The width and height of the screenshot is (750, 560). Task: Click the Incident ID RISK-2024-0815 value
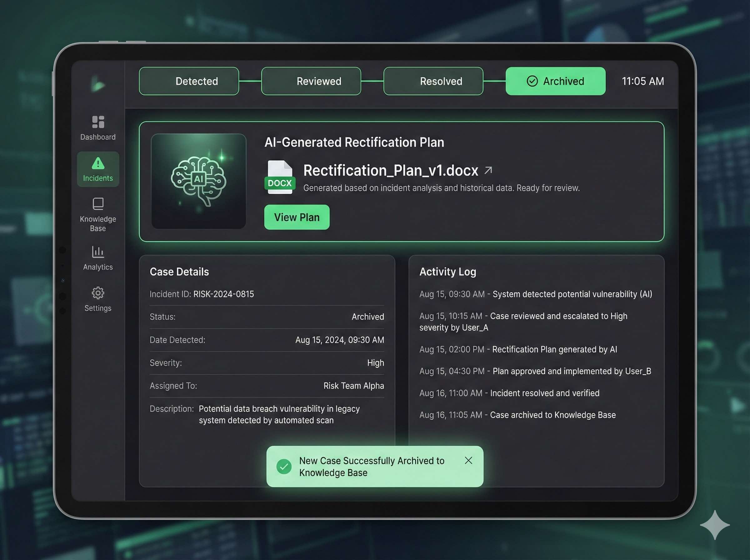coord(223,294)
